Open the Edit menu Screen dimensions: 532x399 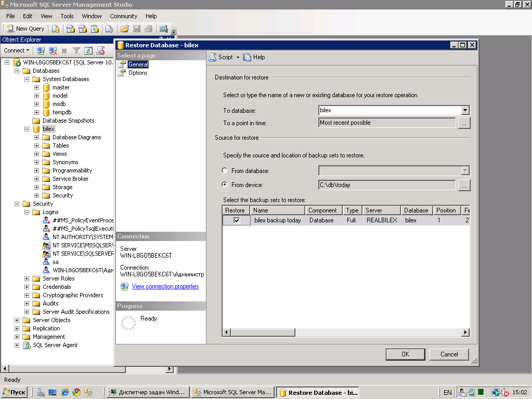[x=28, y=16]
